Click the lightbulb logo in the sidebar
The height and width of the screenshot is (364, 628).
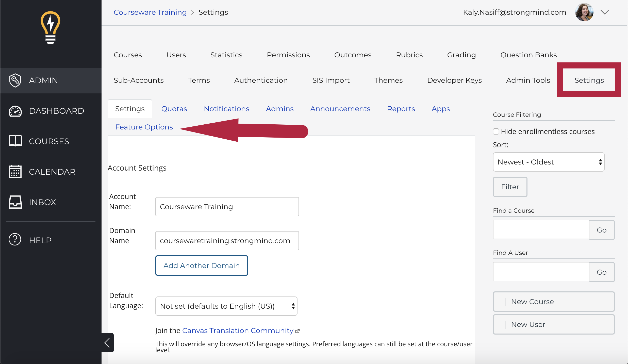(x=51, y=27)
